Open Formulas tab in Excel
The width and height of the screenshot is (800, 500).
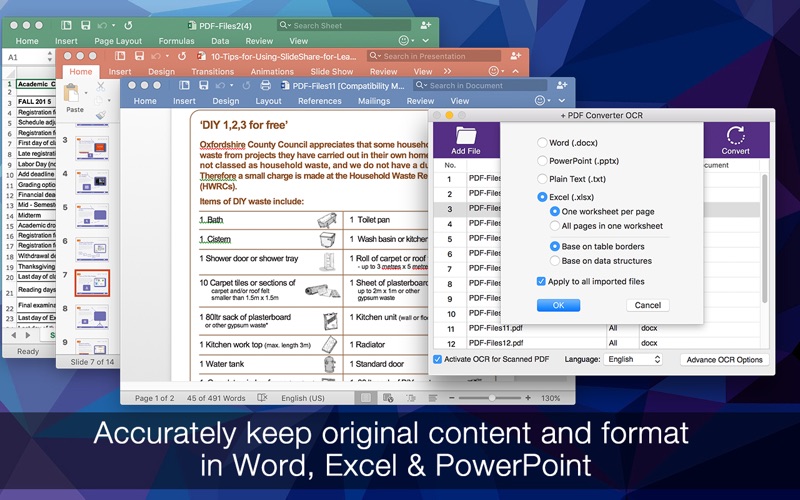(176, 40)
